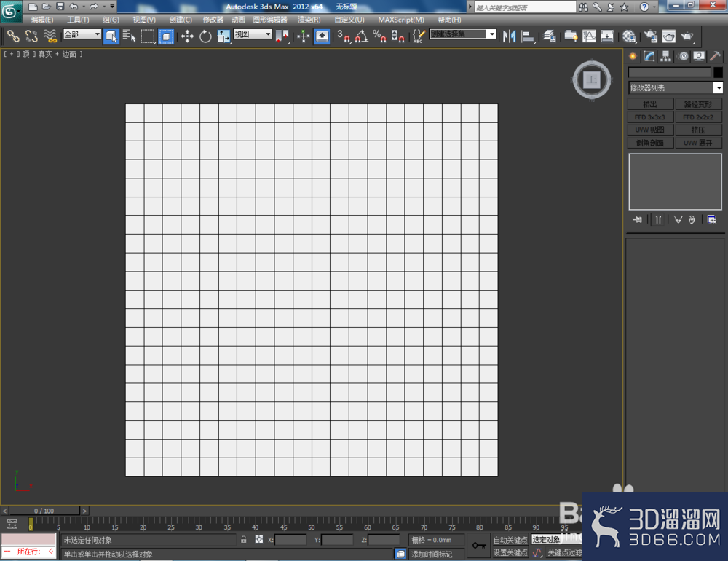Open the Modify panel tab

[649, 56]
